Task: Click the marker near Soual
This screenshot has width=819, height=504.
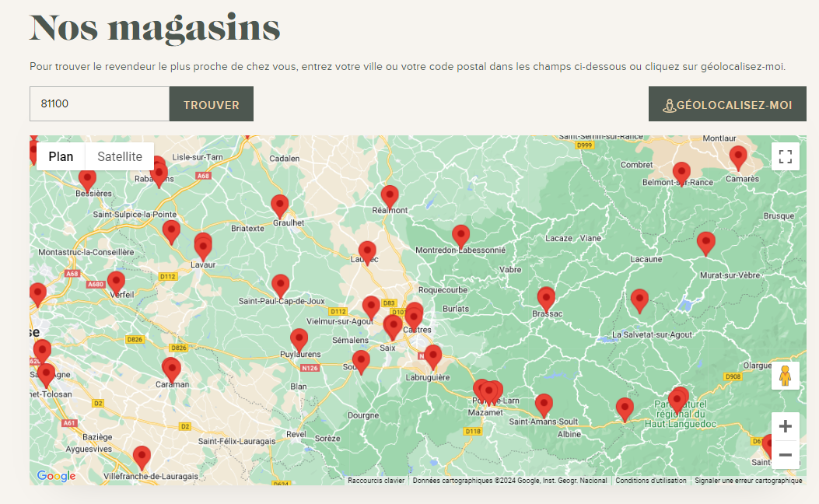Action: [x=361, y=362]
